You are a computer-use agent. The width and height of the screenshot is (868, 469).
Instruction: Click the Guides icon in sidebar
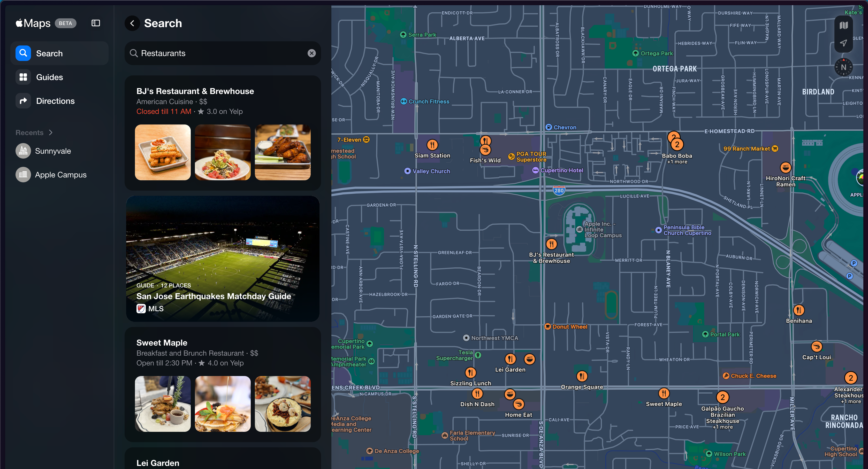point(23,77)
